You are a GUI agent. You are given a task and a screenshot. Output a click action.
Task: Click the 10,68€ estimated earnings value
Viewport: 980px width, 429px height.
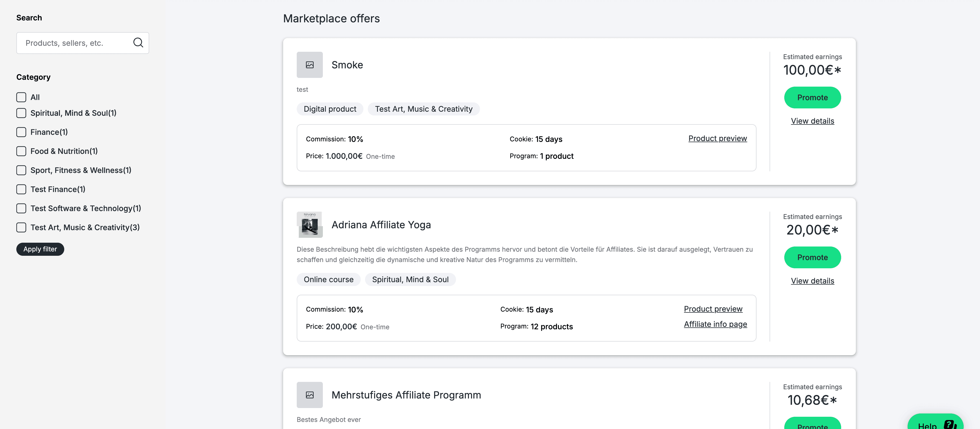click(812, 400)
